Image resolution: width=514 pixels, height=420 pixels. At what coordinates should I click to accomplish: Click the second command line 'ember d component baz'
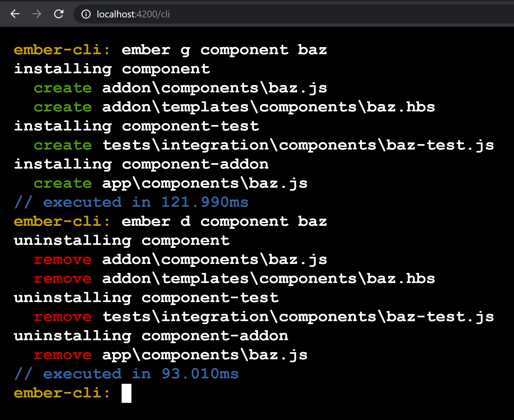pyautogui.click(x=224, y=221)
